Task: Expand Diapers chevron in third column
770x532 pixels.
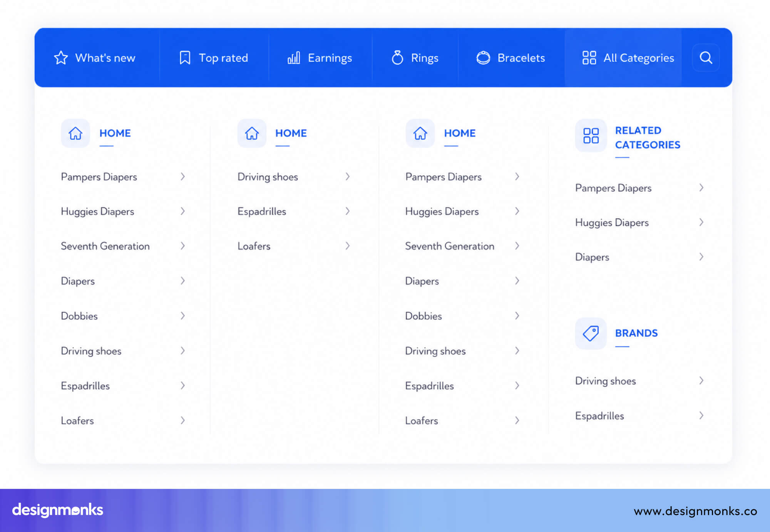Action: click(517, 281)
